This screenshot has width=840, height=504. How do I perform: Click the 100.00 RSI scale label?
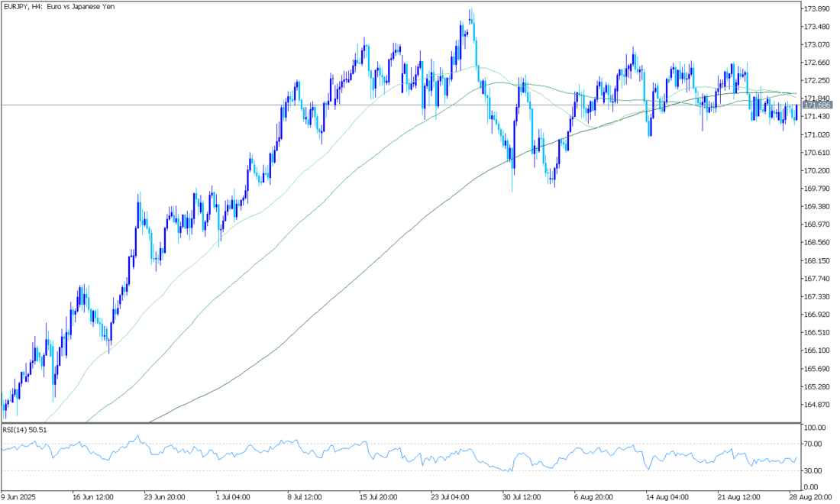pyautogui.click(x=816, y=428)
